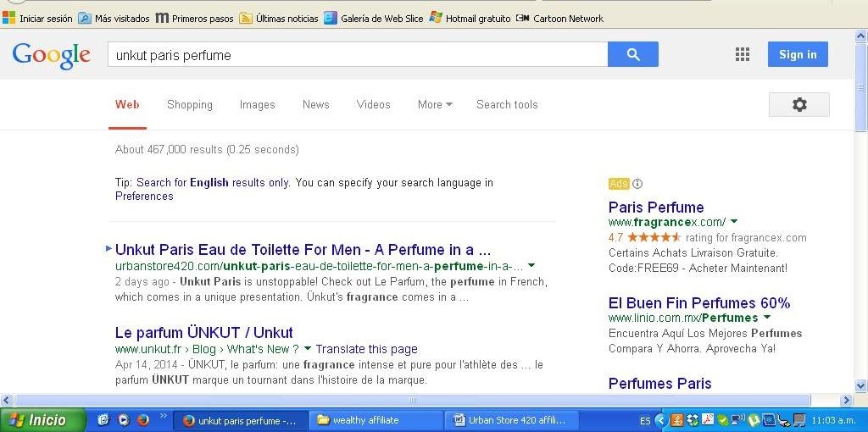Viewport: 868px width, 432px height.
Task: Launch Firefox from quick launch
Action: click(x=142, y=420)
